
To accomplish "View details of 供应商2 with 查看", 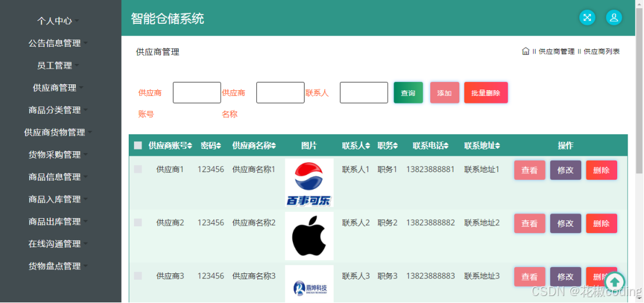I will (529, 223).
